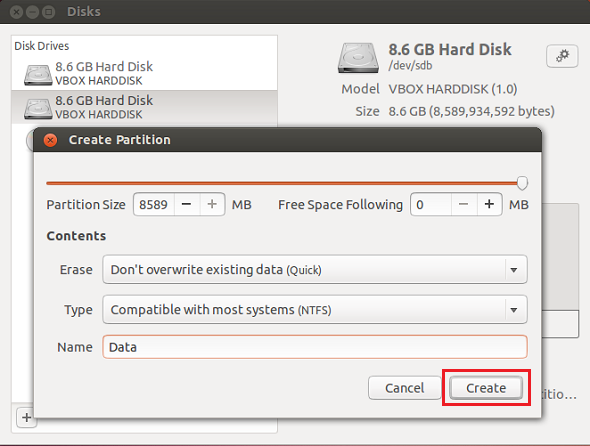
Task: Select the second 8.6 GB Hard Disk entry
Action: pos(144,107)
